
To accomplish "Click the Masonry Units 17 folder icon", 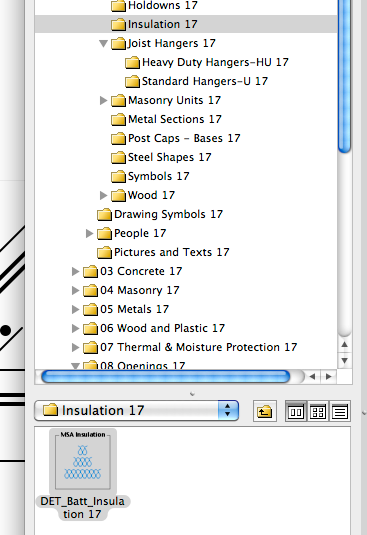I will pos(118,100).
